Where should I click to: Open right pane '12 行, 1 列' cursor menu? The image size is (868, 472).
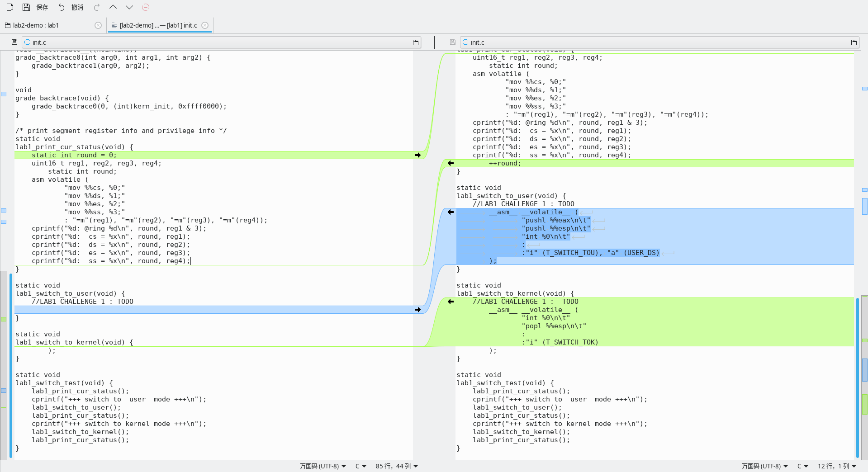click(x=837, y=466)
